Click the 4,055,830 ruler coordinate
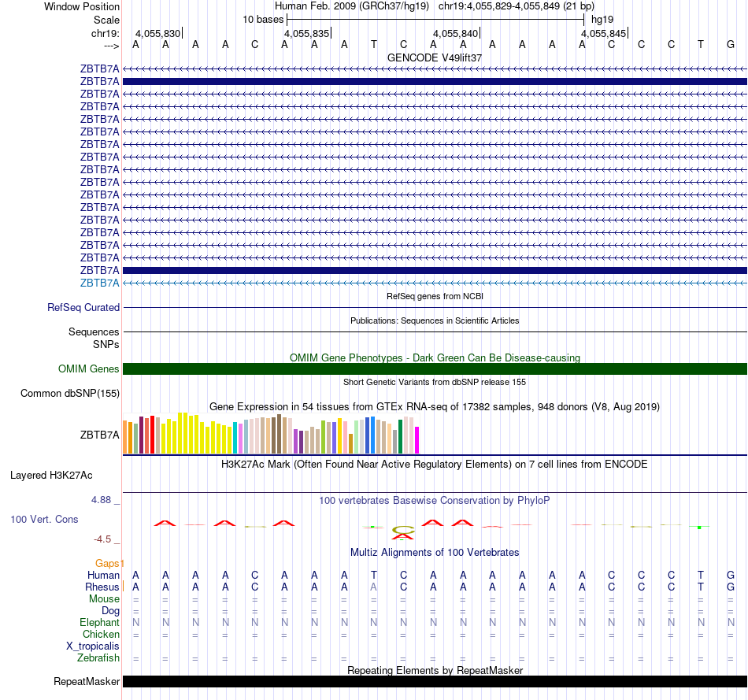The width and height of the screenshot is (748, 700). [158, 33]
